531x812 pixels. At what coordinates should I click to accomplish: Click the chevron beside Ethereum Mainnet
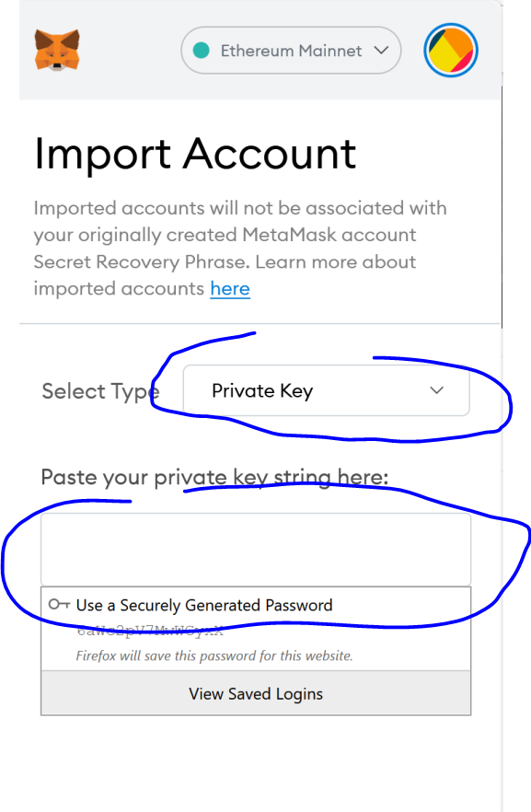pos(381,51)
